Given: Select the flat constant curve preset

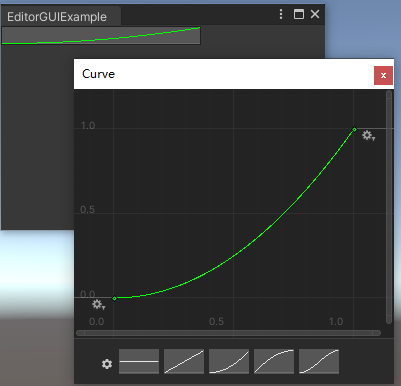Looking at the screenshot, I should 139,361.
